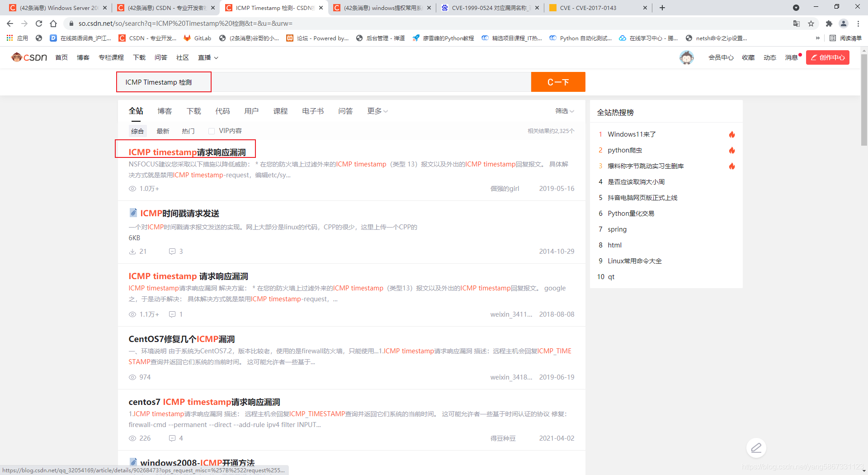The image size is (868, 475).
Task: Open the centos7 ICMP timestamp请求响应漏洞 result
Action: tap(204, 402)
